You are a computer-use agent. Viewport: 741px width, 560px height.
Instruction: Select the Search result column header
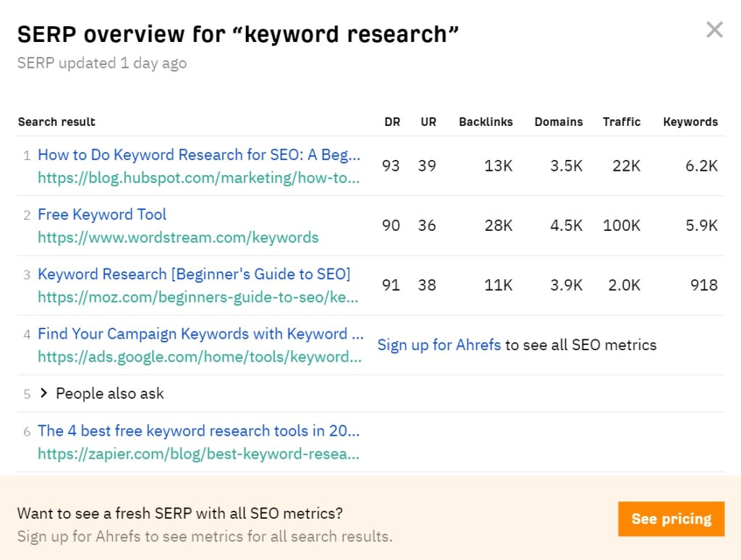pyautogui.click(x=56, y=122)
